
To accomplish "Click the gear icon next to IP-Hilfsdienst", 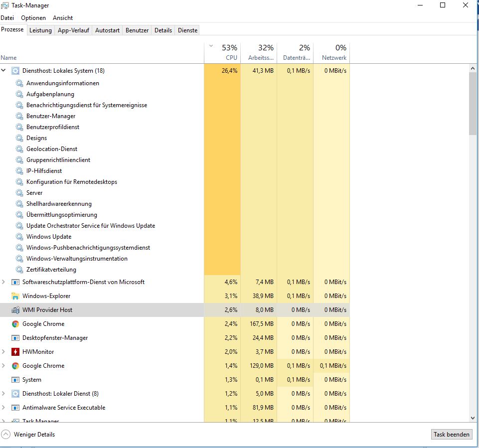I will pos(19,171).
